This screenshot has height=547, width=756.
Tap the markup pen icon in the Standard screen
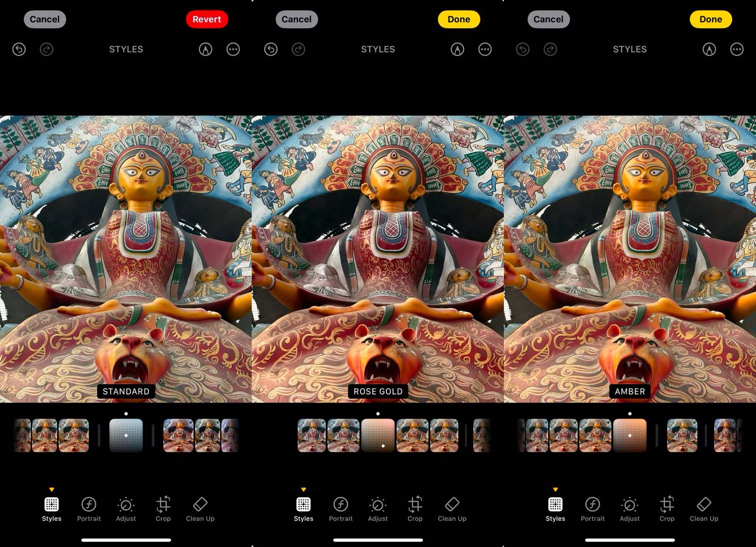pos(206,49)
